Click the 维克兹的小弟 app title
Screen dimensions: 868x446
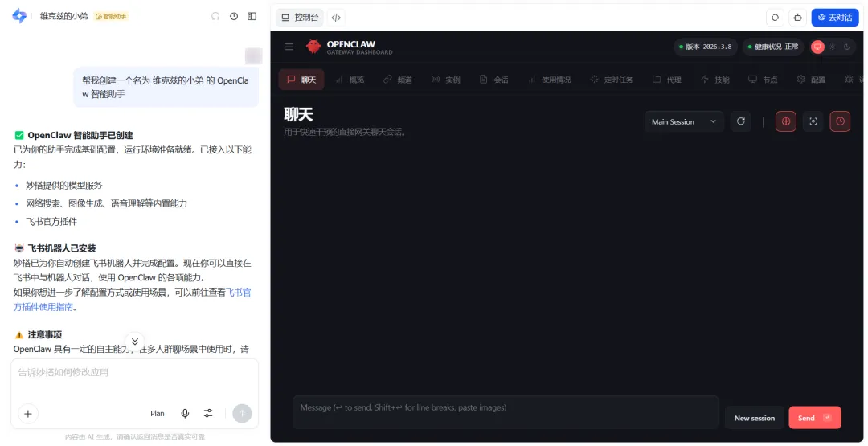click(63, 17)
